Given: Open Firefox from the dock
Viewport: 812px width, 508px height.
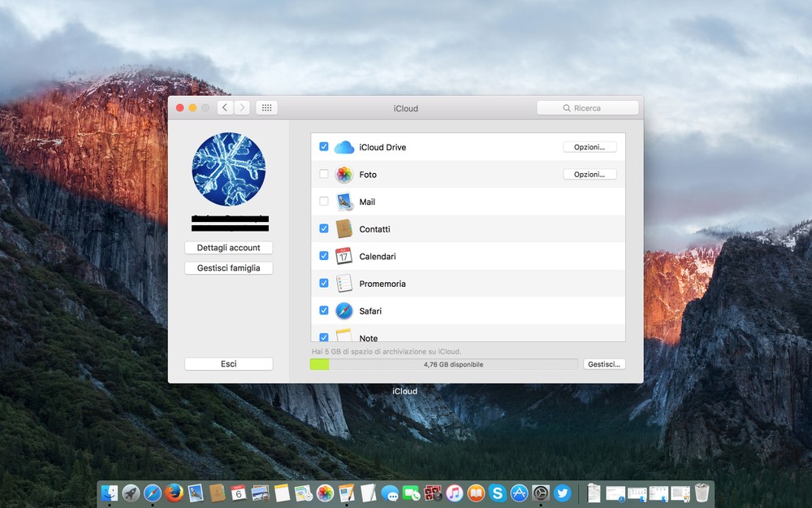Looking at the screenshot, I should (174, 493).
